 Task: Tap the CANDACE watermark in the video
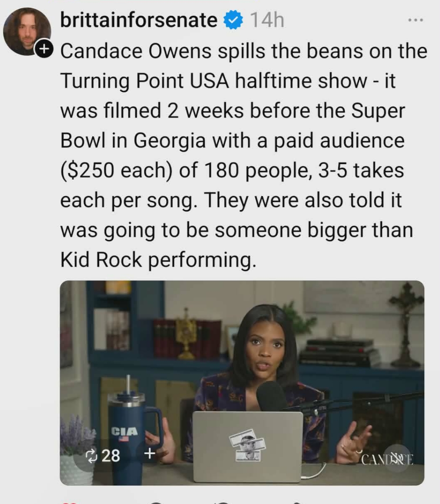point(387,459)
